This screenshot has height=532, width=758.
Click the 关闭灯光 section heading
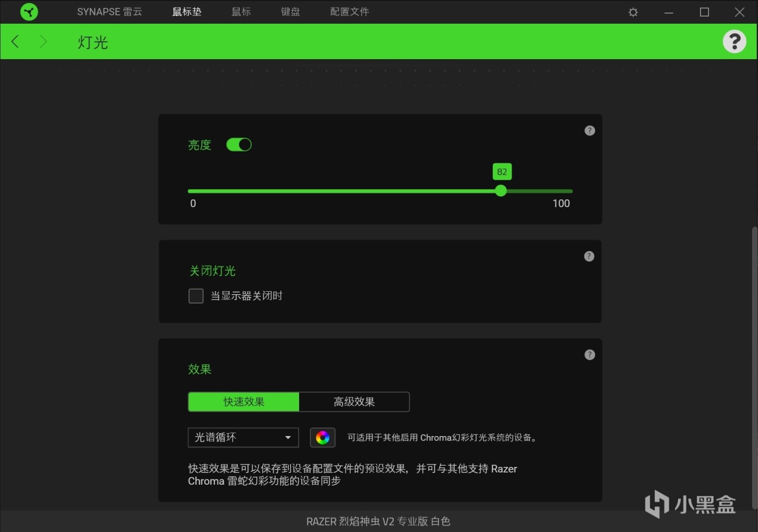[213, 271]
